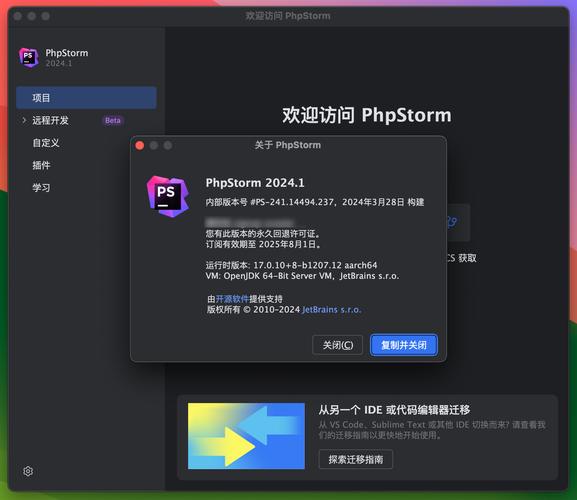This screenshot has height=500, width=577.
Task: Open settings via the gear icon
Action: coord(28,471)
